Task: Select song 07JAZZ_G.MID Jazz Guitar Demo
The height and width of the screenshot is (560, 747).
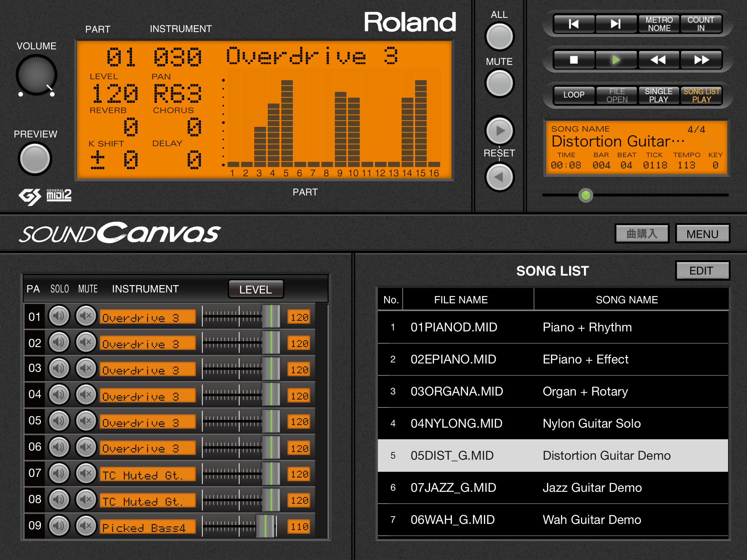Action: [x=553, y=487]
